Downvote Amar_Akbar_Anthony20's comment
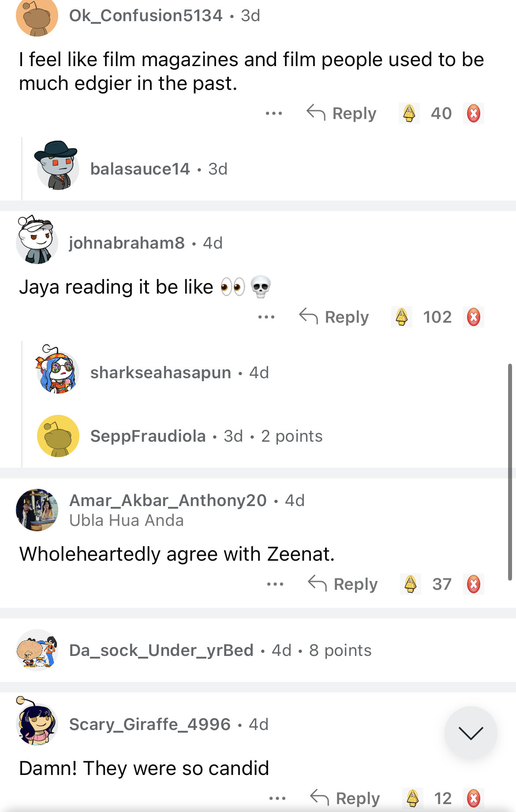The image size is (516, 812). 474,584
